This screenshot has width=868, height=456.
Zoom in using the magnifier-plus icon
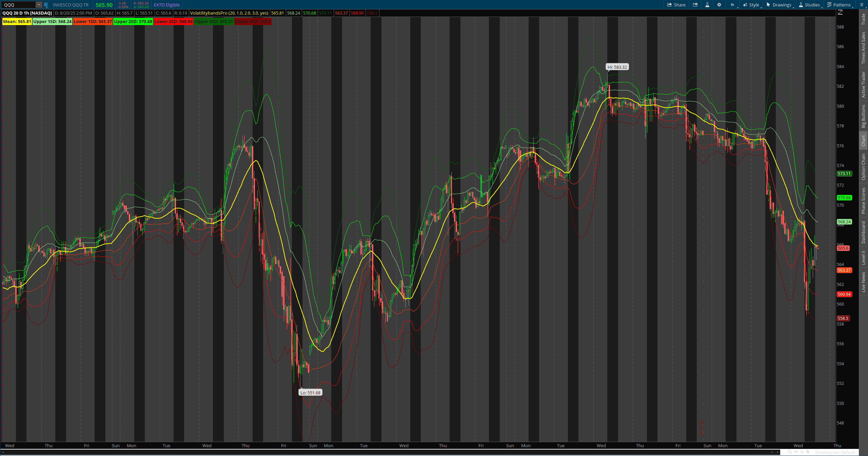click(x=789, y=452)
